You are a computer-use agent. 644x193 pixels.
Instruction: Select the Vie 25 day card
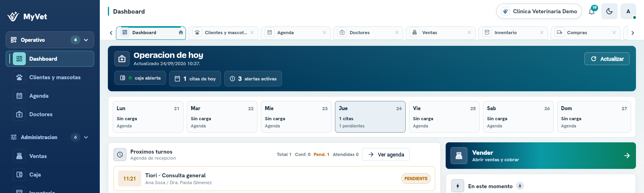[x=444, y=117]
